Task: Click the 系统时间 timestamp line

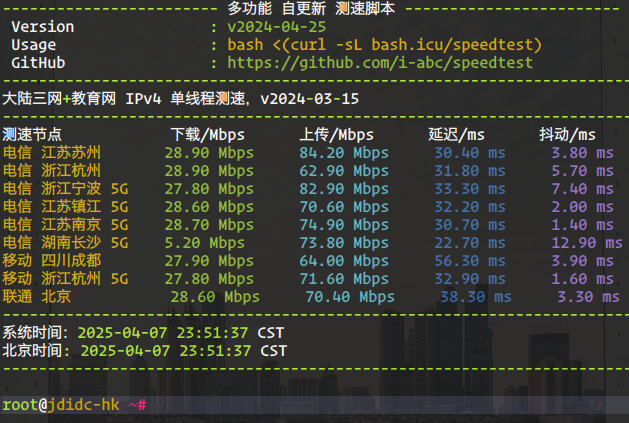Action: click(x=144, y=333)
